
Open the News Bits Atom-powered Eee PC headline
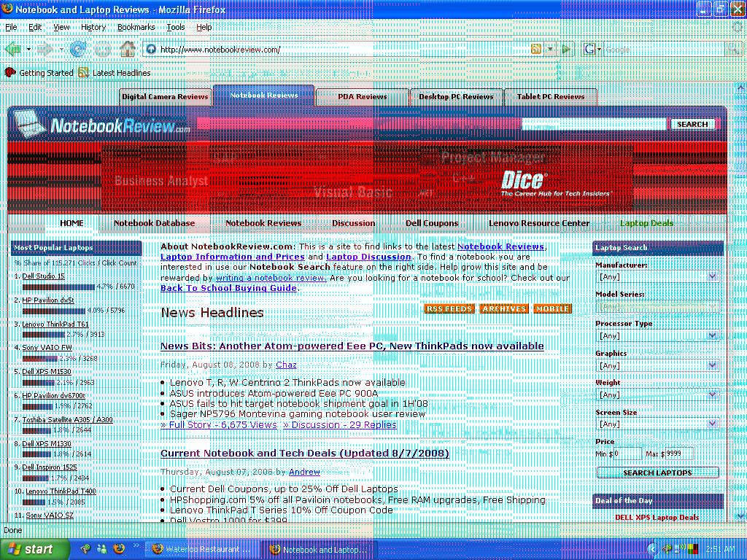(352, 346)
